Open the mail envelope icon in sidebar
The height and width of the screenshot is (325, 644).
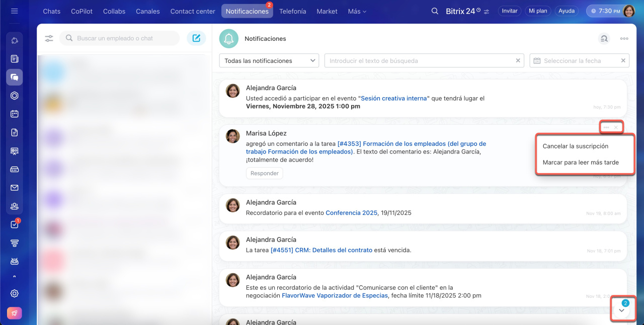pos(15,188)
